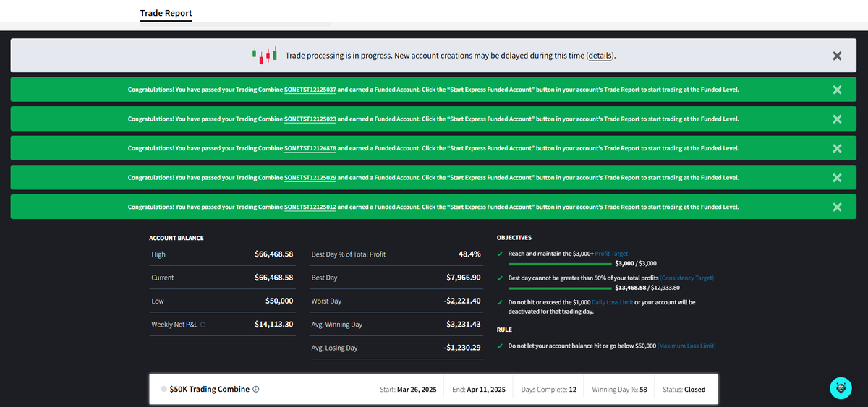
Task: Open the details link in the notice
Action: click(x=599, y=56)
